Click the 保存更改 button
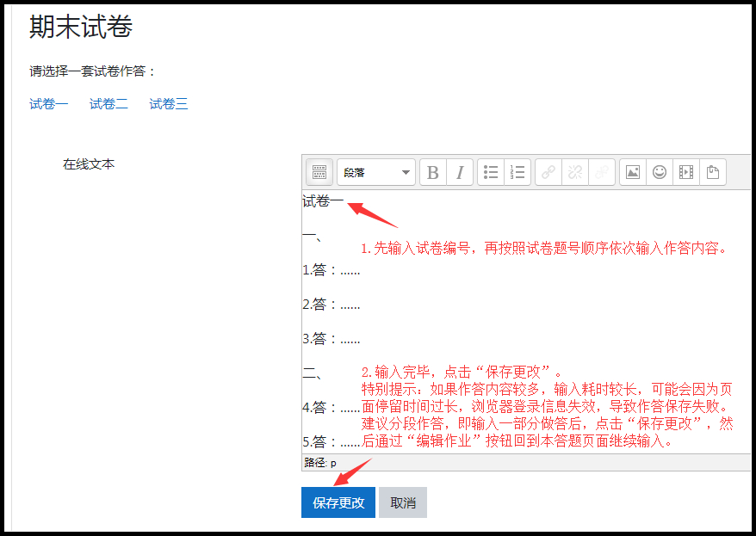The height and width of the screenshot is (536, 756). (338, 502)
